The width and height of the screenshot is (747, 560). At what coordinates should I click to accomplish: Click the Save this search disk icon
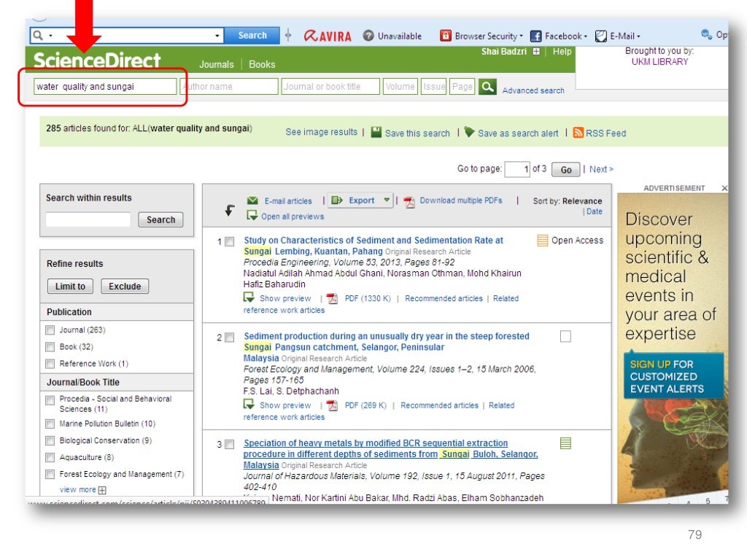pos(376,133)
